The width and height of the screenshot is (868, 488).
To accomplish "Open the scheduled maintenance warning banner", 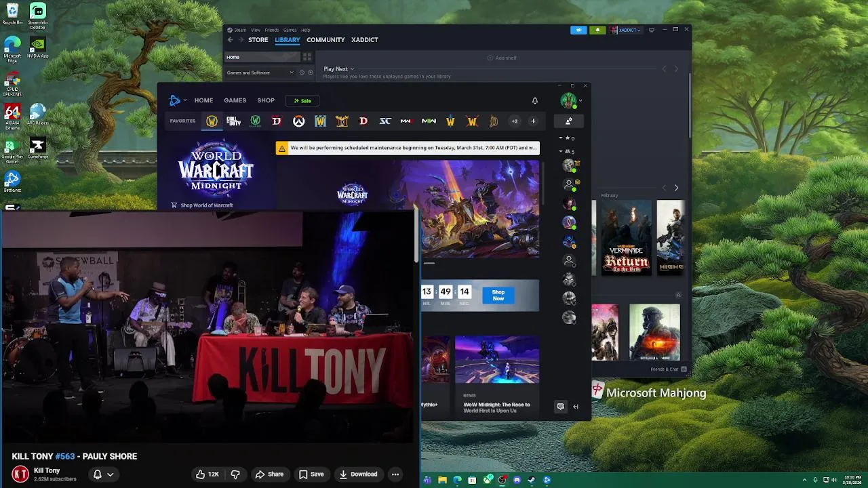I will click(408, 148).
